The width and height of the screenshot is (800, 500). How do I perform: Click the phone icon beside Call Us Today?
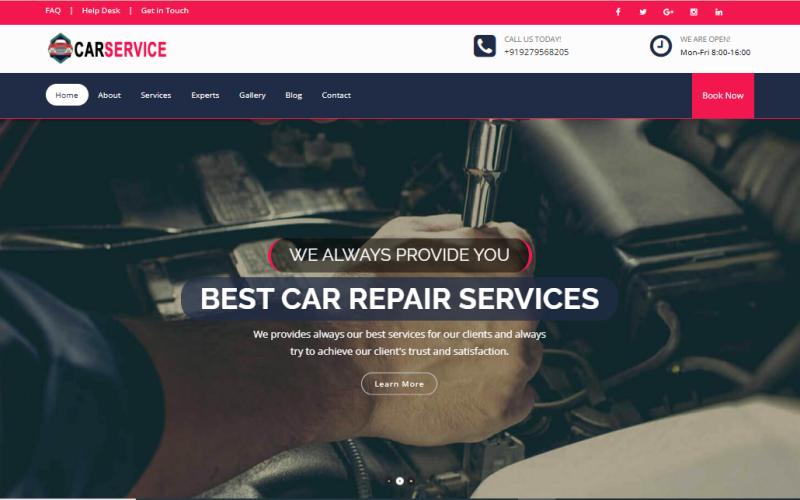pyautogui.click(x=484, y=46)
